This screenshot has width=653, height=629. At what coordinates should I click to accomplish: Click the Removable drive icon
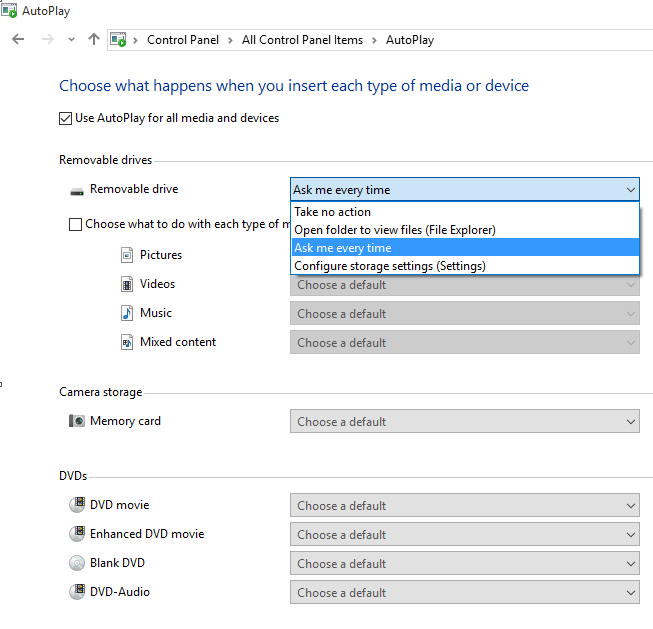tap(77, 190)
